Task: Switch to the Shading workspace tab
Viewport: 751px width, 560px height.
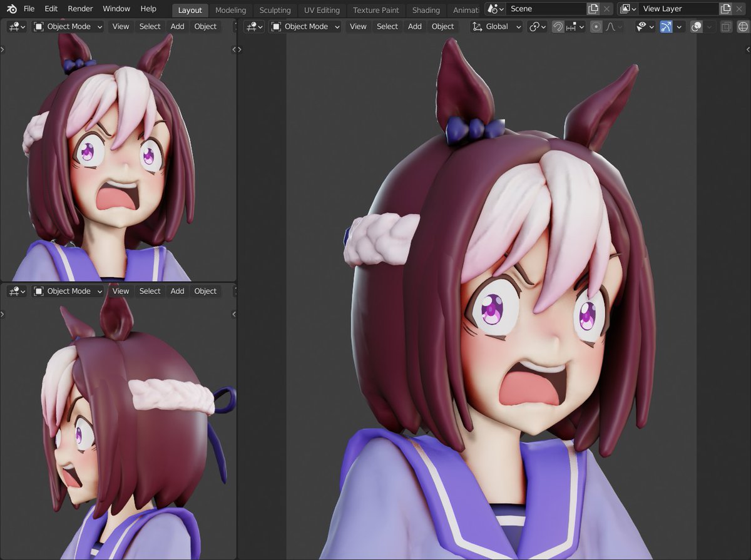Action: pos(426,10)
